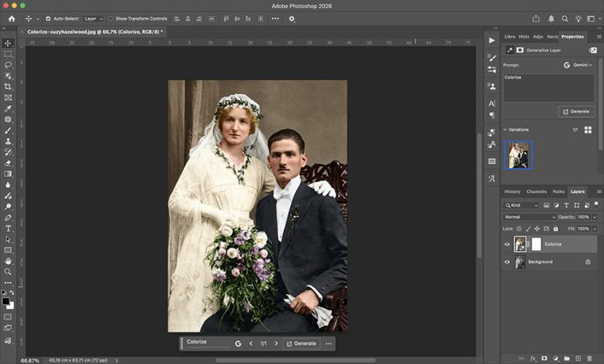The image size is (604, 364).
Task: Select the Eraser tool
Action: point(8,163)
